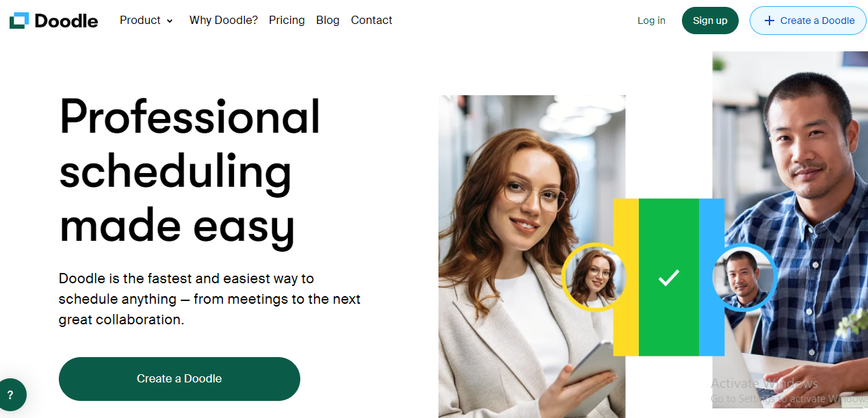Open the Contact page

click(x=371, y=21)
